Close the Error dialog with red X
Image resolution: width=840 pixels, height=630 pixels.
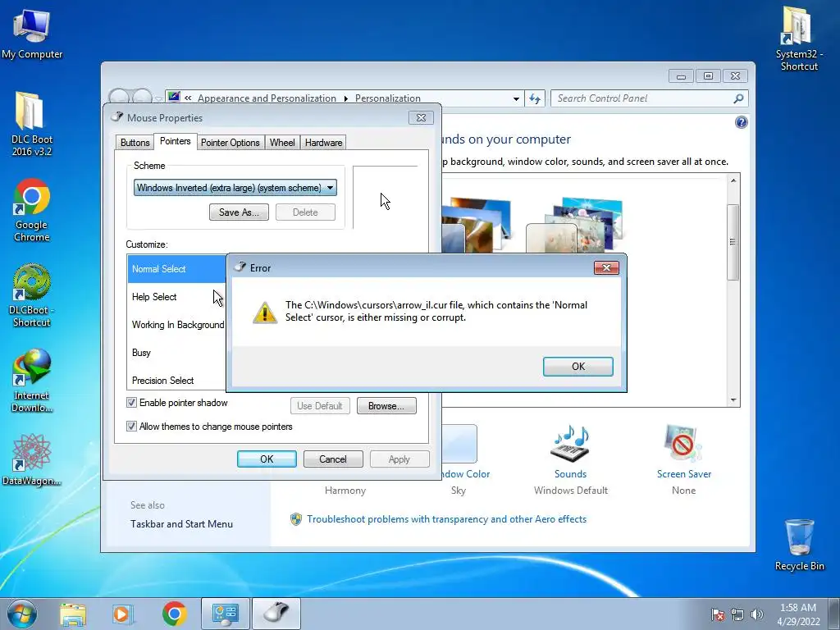(x=606, y=268)
